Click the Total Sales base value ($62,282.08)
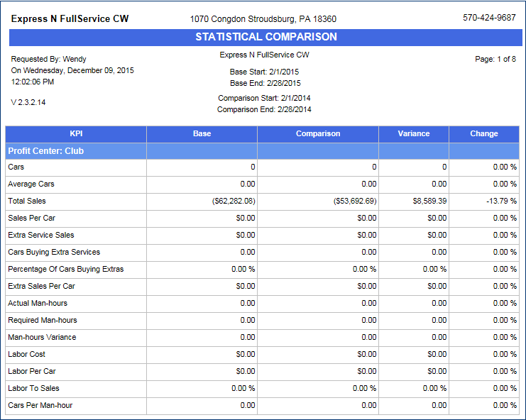This screenshot has height=420, width=526. (234, 201)
